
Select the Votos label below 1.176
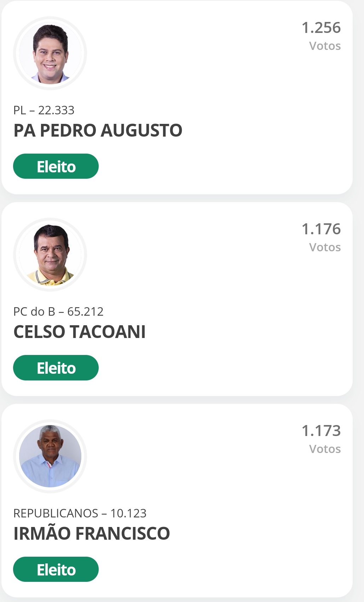pyautogui.click(x=325, y=247)
